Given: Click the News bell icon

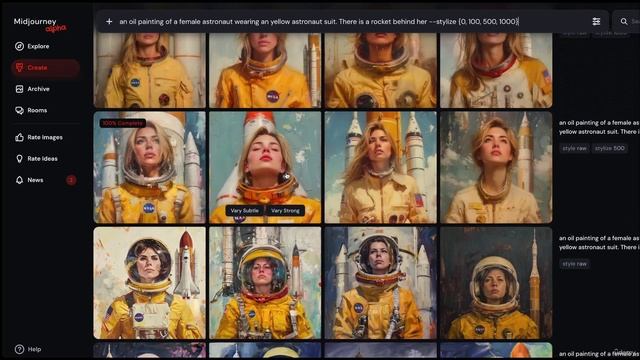Looking at the screenshot, I should click(x=19, y=180).
